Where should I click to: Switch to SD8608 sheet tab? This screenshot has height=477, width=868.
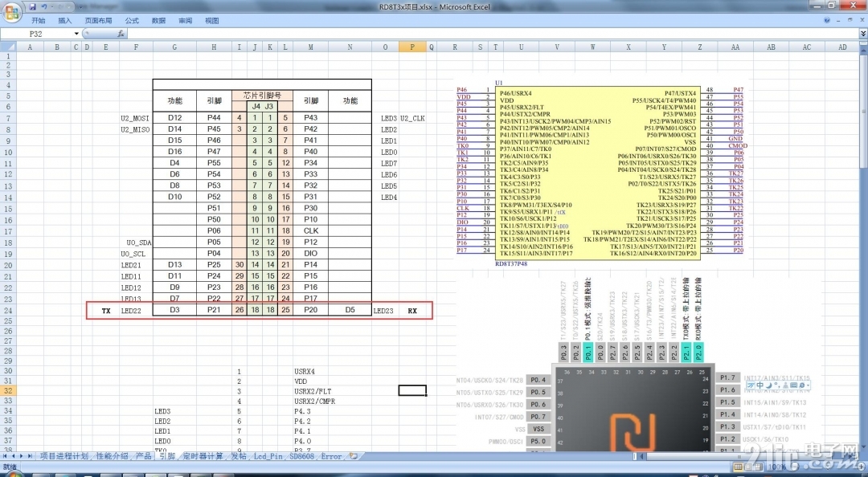(301, 456)
